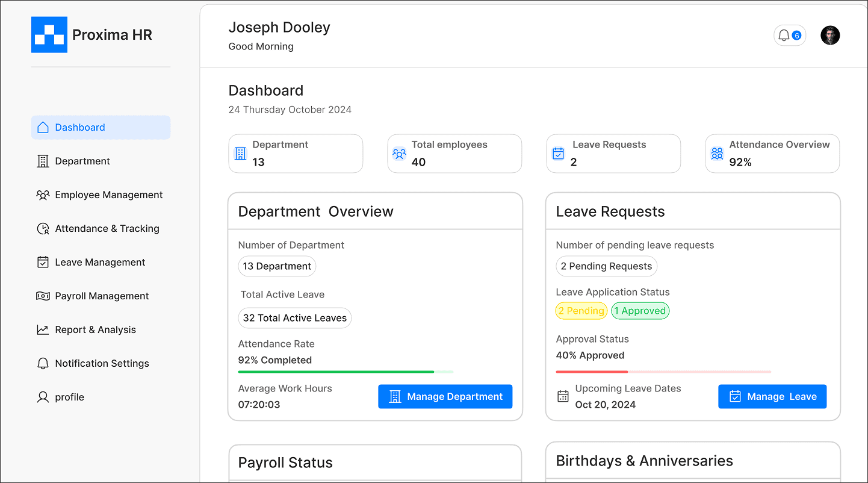Viewport: 868px width, 483px height.
Task: Click the 40% Approved text
Action: click(590, 355)
